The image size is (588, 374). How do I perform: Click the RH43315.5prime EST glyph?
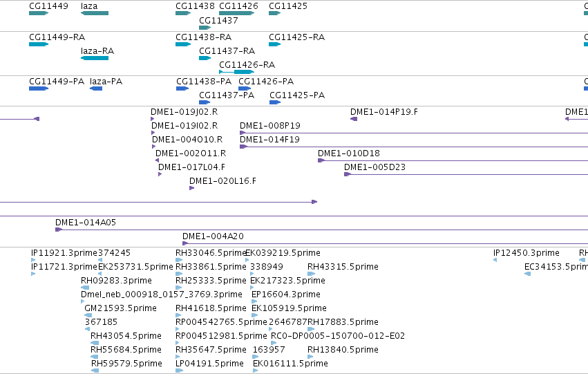coord(311,274)
